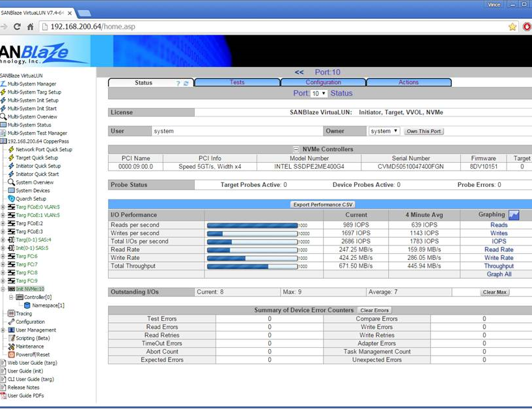Expand the Targ FCoE:2 tree node
The width and height of the screenshot is (532, 409).
point(3,223)
